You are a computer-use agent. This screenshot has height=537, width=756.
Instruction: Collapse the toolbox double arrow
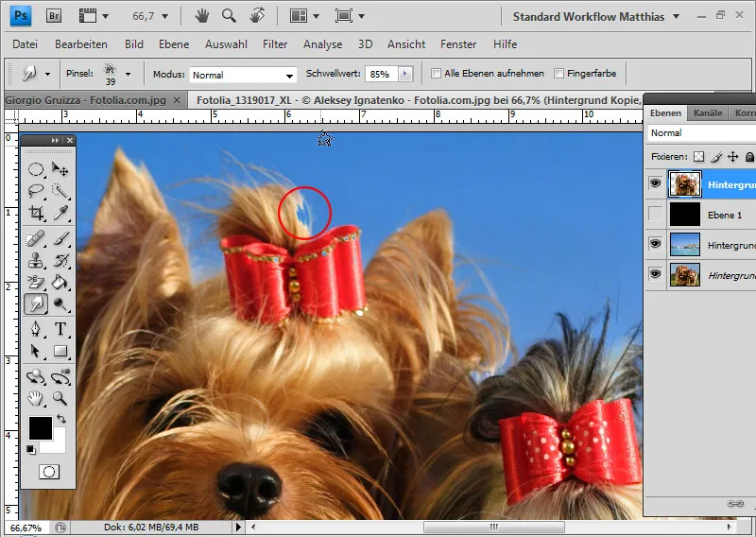tap(55, 140)
